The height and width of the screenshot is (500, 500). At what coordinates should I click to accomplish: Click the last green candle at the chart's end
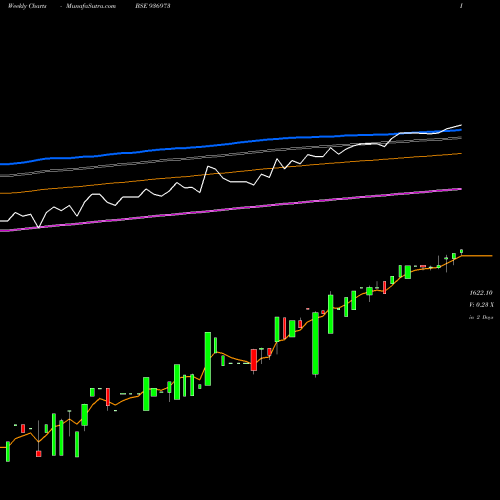coord(462,251)
